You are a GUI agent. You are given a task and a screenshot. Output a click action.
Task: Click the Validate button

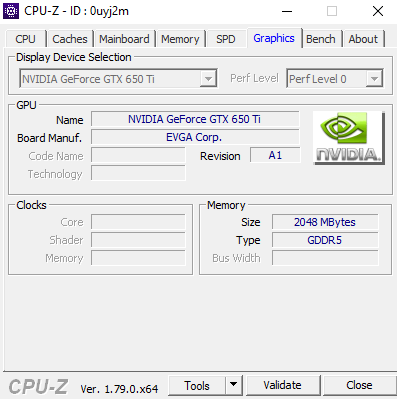pos(282,386)
